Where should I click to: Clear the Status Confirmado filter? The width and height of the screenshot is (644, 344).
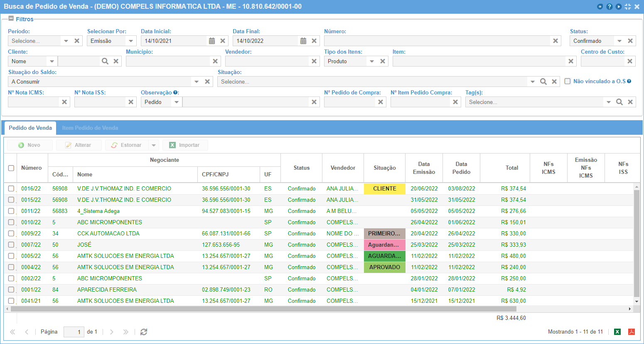click(x=630, y=41)
